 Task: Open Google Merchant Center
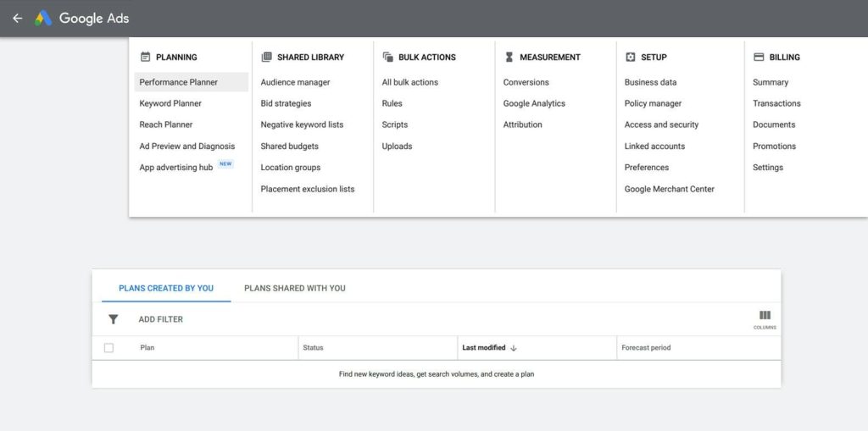670,189
